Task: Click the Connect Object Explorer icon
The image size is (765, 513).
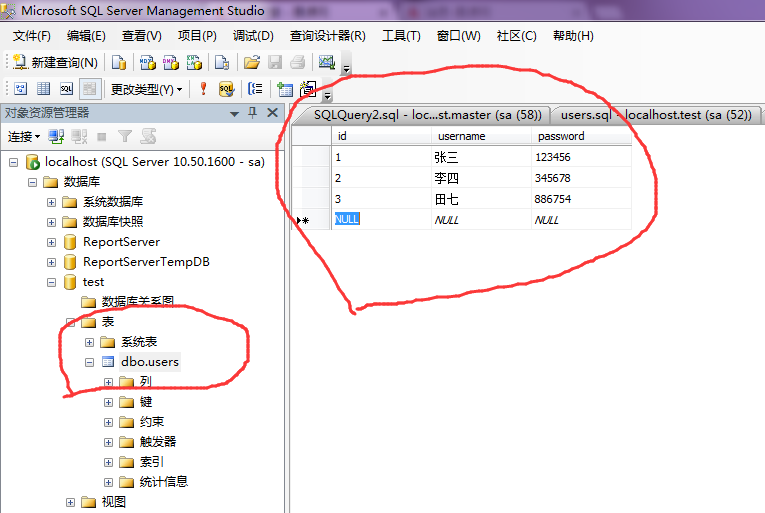Action: (56, 137)
